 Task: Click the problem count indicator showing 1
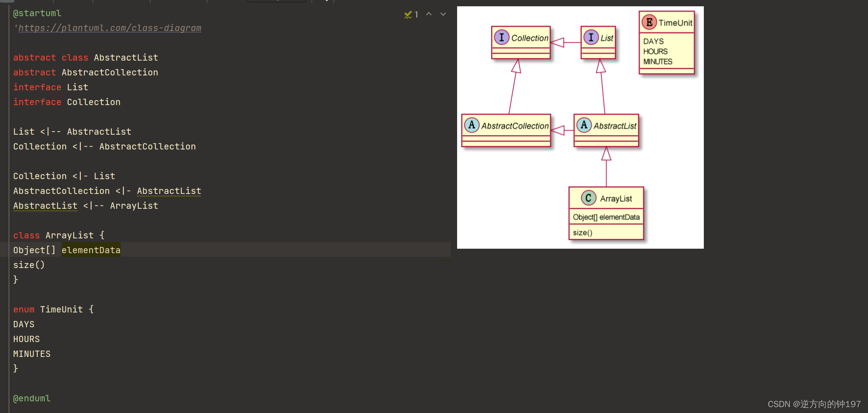tap(416, 14)
